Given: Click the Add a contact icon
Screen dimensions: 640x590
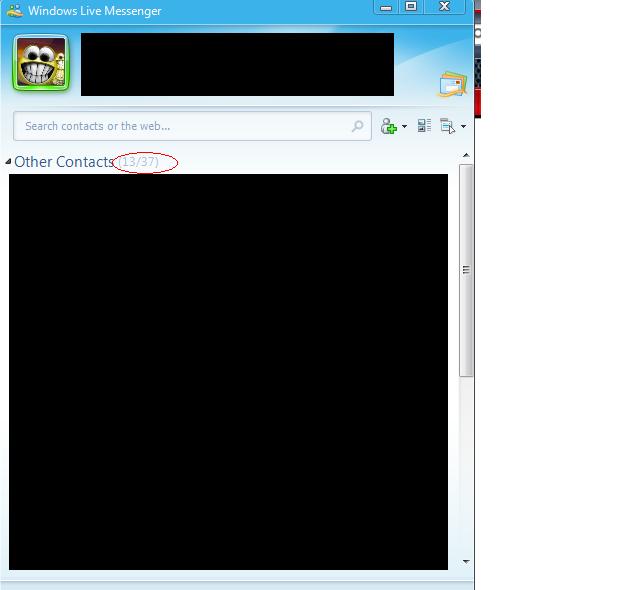Looking at the screenshot, I should pyautogui.click(x=389, y=126).
